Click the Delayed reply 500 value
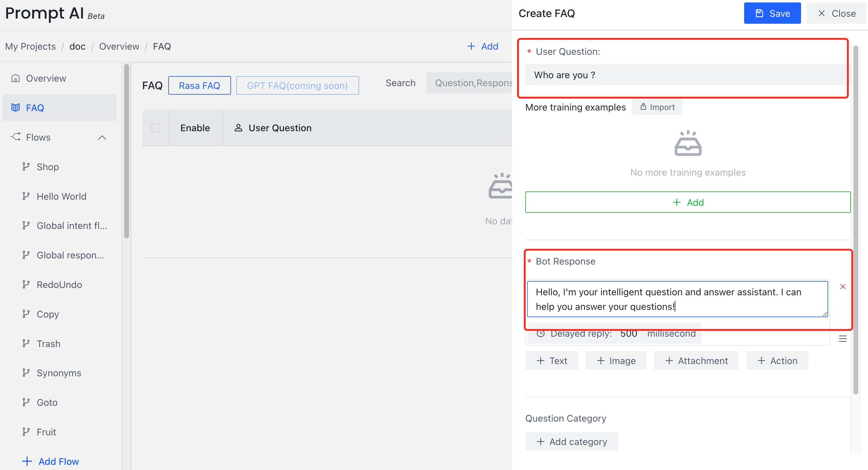Screen dimensions: 868x470 628,334
